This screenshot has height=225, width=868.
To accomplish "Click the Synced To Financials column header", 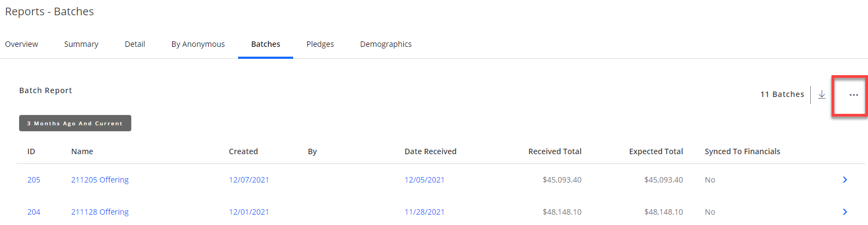I will coord(742,151).
